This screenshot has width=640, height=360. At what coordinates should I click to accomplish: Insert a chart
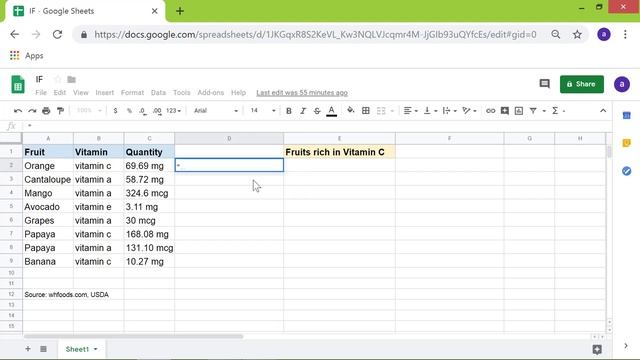point(519,111)
